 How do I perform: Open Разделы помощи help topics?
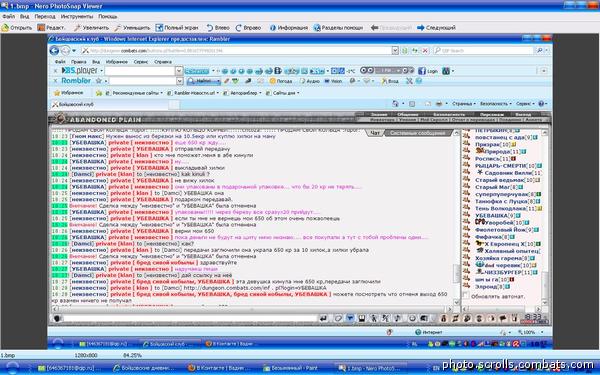(338, 28)
